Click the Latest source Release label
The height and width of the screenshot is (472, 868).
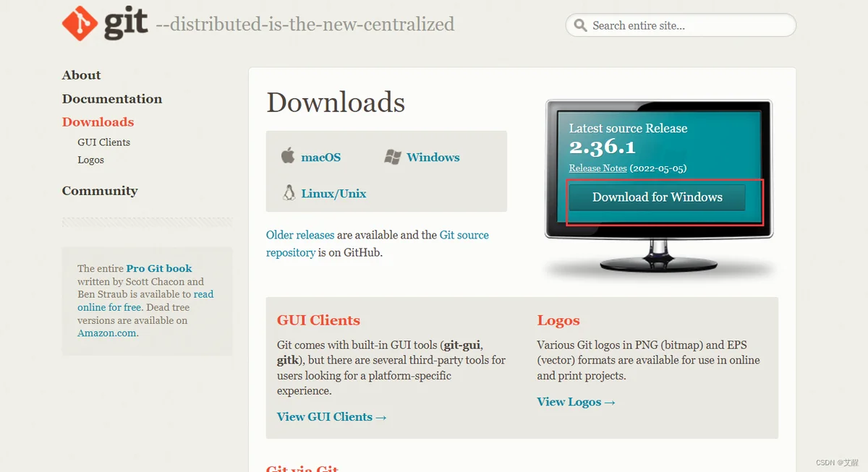coord(628,128)
